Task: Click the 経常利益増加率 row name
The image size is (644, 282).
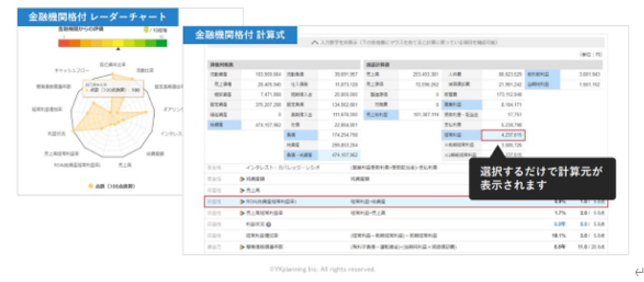Action: tap(262, 235)
